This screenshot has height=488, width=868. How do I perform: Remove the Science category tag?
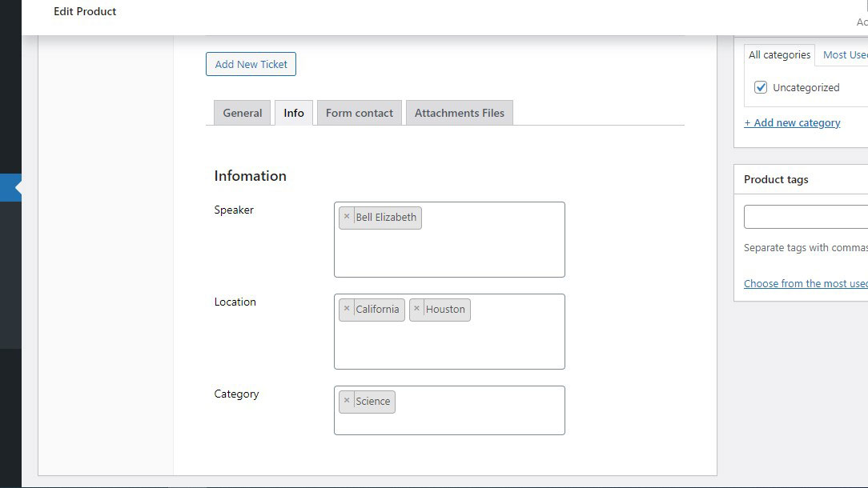[x=347, y=401]
